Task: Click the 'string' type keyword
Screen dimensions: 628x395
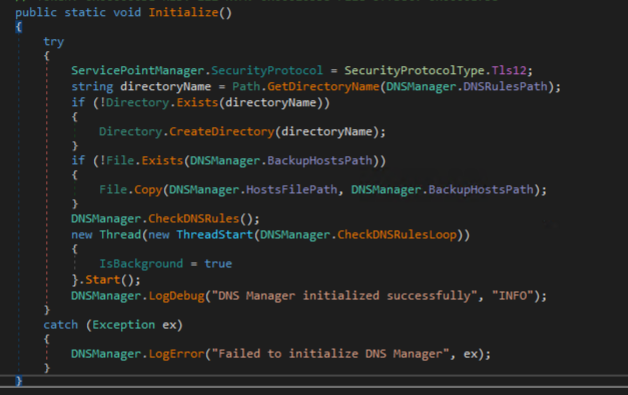Action: (x=92, y=87)
